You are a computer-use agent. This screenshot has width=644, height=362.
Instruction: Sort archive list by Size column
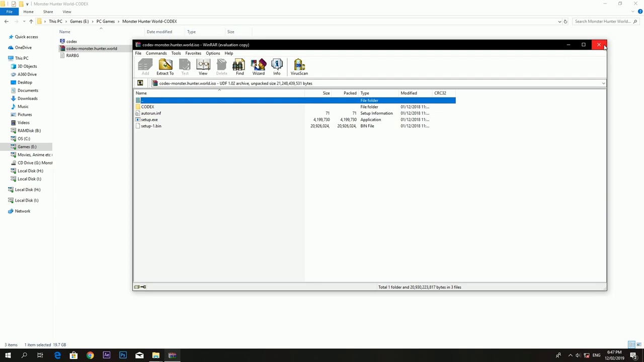click(x=318, y=93)
